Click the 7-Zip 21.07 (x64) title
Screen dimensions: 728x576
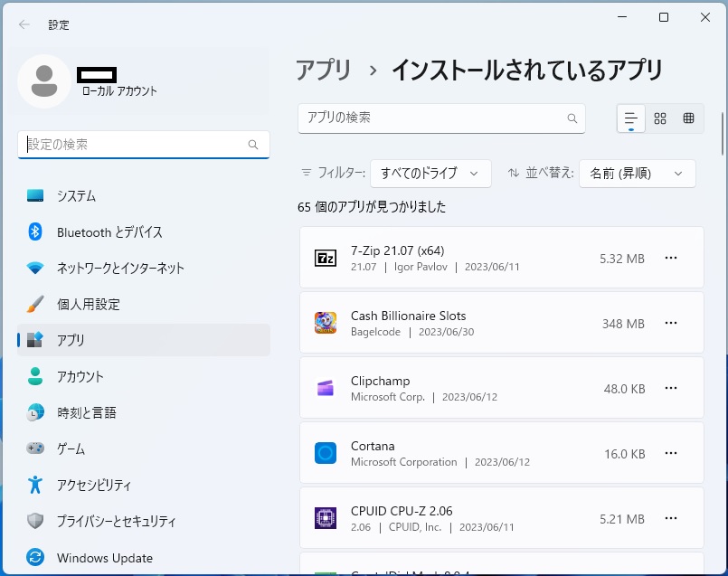point(397,250)
